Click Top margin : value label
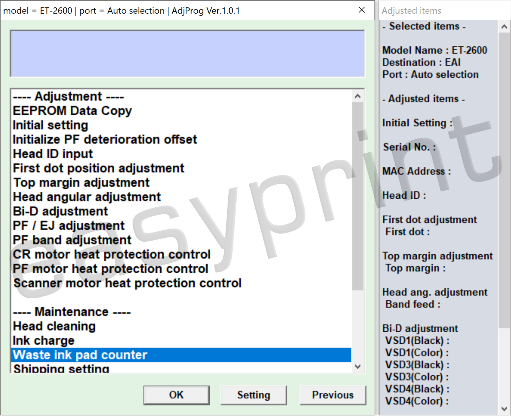 (415, 268)
